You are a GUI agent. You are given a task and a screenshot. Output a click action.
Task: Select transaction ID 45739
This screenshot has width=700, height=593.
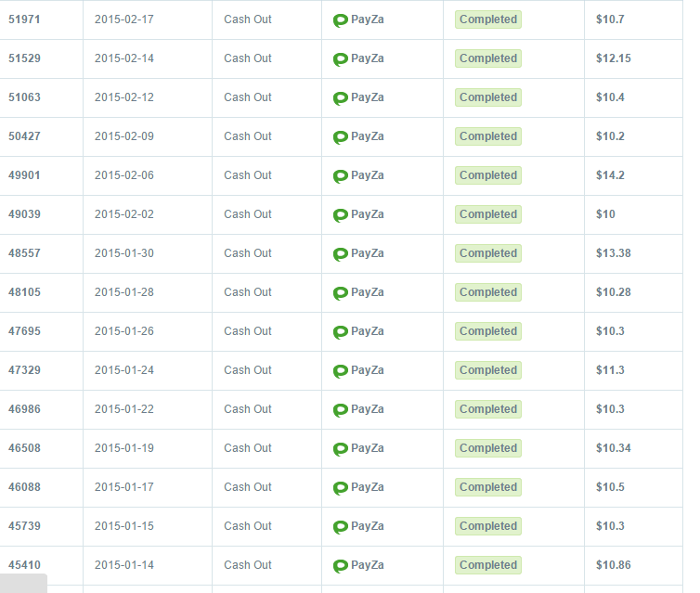(x=24, y=526)
